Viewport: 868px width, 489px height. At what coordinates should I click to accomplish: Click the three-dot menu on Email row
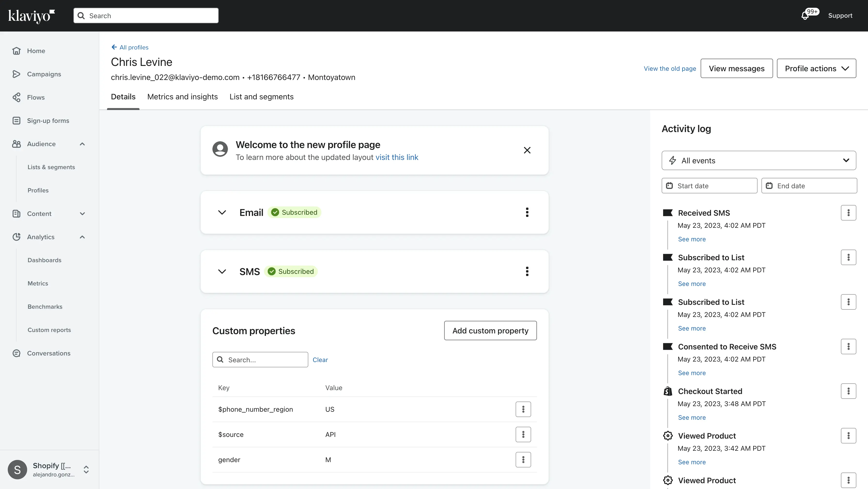[x=527, y=212]
